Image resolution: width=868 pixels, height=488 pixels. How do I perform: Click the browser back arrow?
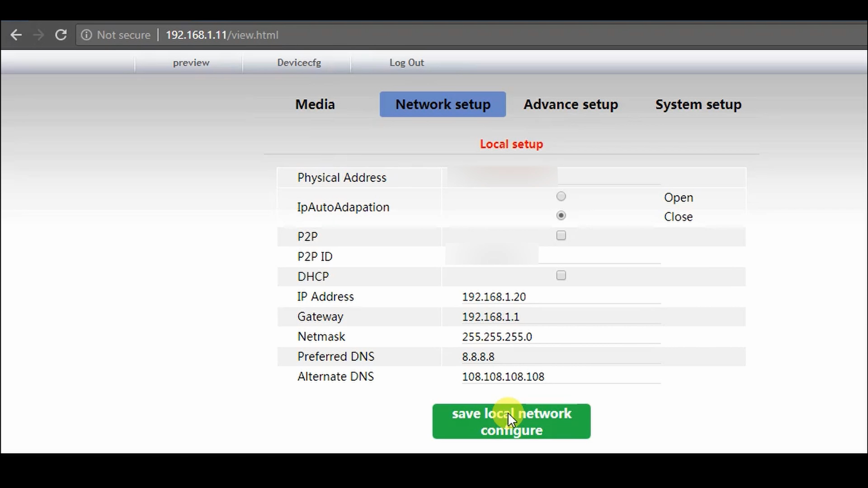[x=16, y=35]
